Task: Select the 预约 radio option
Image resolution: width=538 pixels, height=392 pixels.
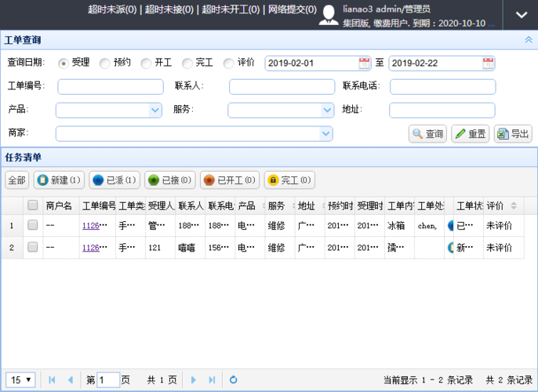Action: 104,64
